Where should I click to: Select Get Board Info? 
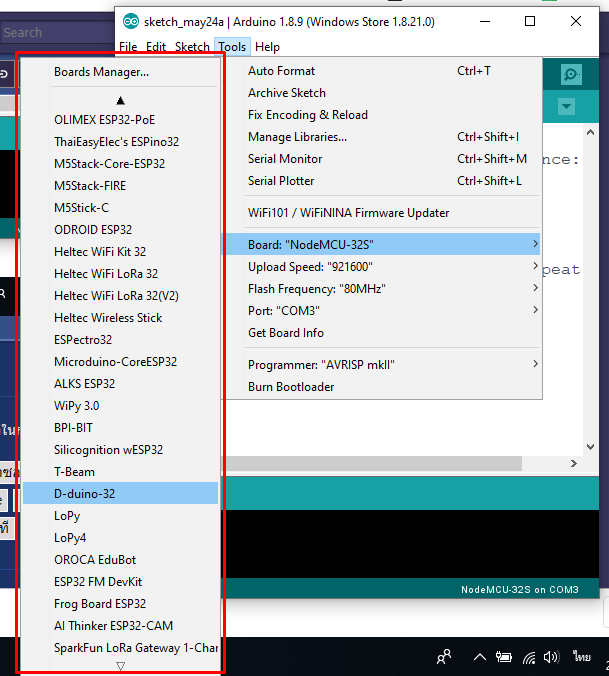pos(383,332)
